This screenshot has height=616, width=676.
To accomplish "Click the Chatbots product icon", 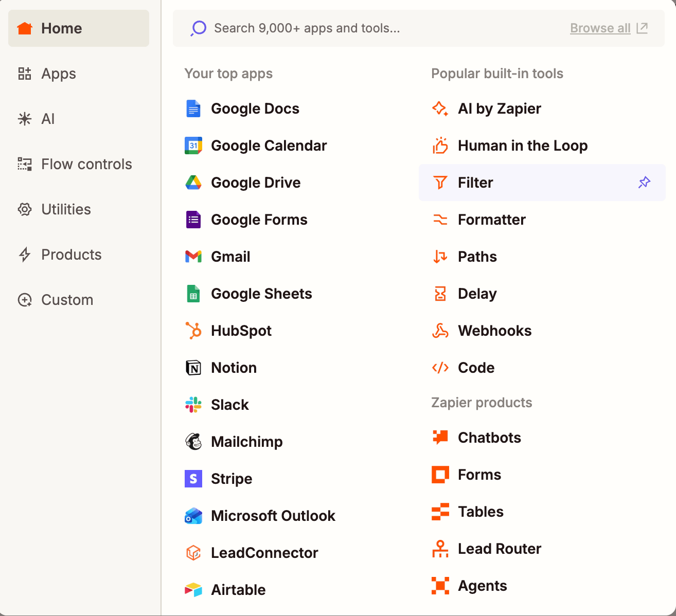I will [x=440, y=438].
